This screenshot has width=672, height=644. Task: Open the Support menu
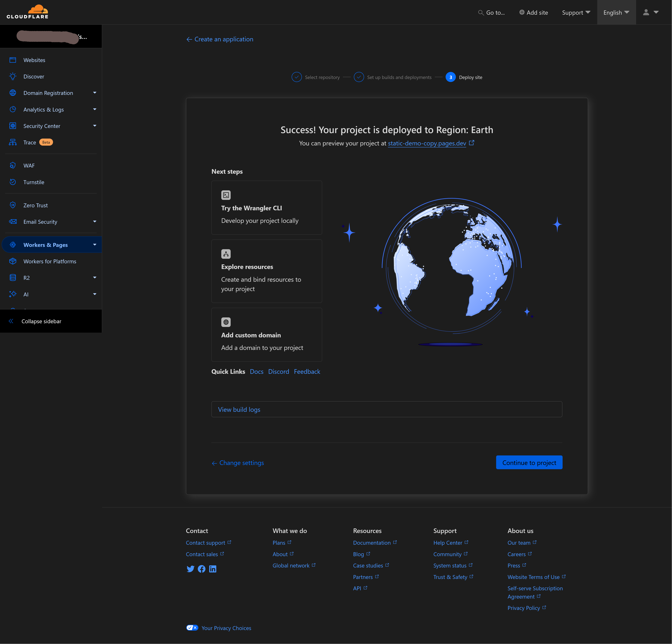pyautogui.click(x=576, y=12)
